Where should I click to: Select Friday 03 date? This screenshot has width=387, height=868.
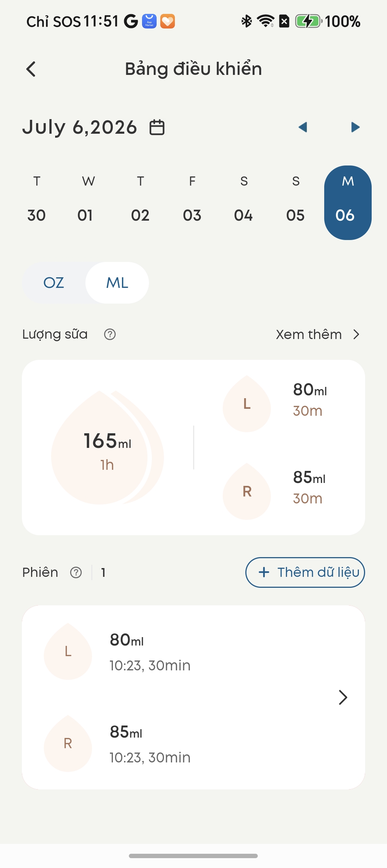(192, 198)
